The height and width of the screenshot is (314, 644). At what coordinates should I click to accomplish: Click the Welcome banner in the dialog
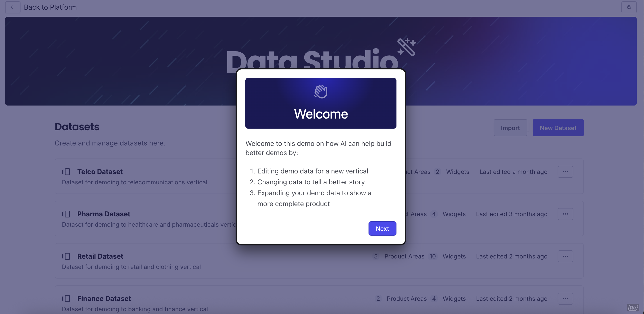[x=321, y=103]
